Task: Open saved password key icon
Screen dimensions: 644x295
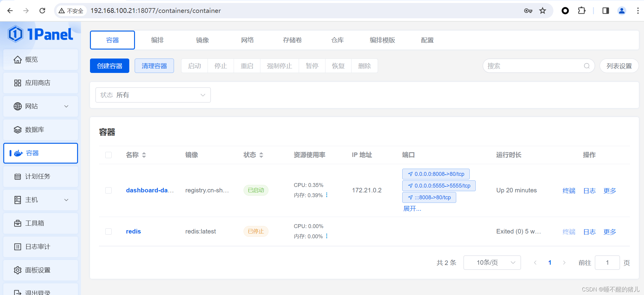Action: tap(528, 11)
